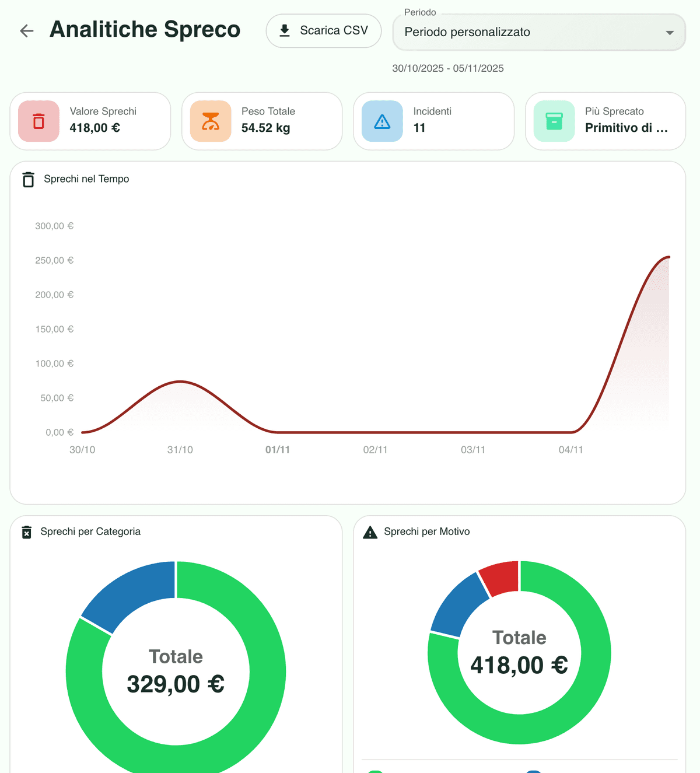
Task: Click the Sprechi nel Tempo trash icon
Action: 28,179
